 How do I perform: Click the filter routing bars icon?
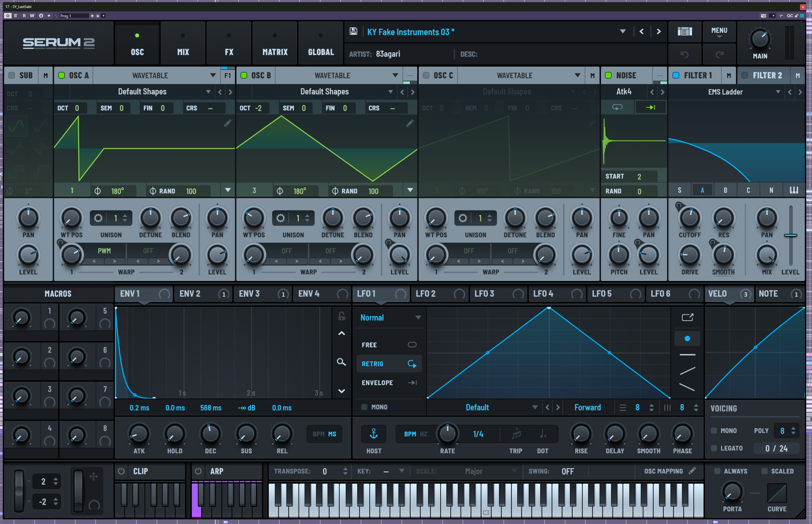[x=794, y=190]
